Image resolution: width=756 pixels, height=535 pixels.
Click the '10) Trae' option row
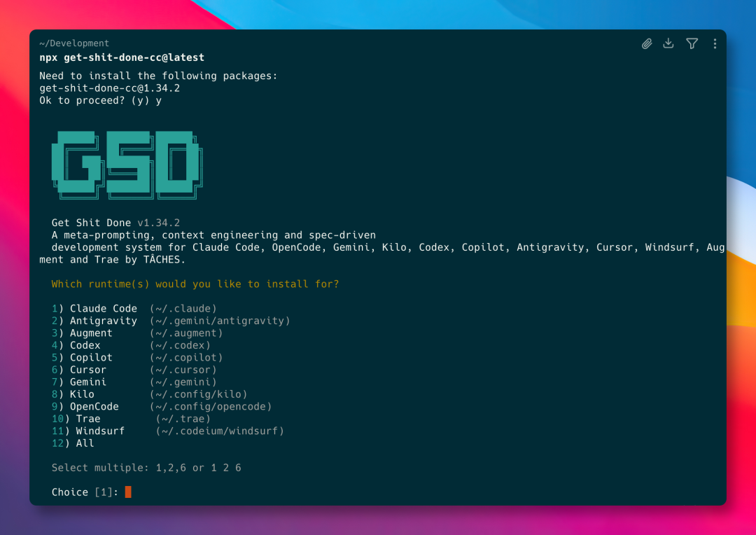(x=131, y=419)
